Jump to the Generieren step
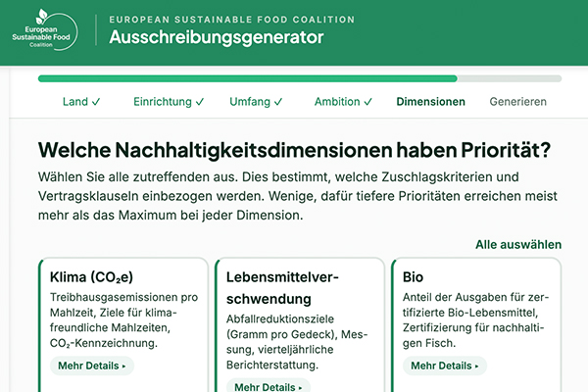 (x=517, y=102)
